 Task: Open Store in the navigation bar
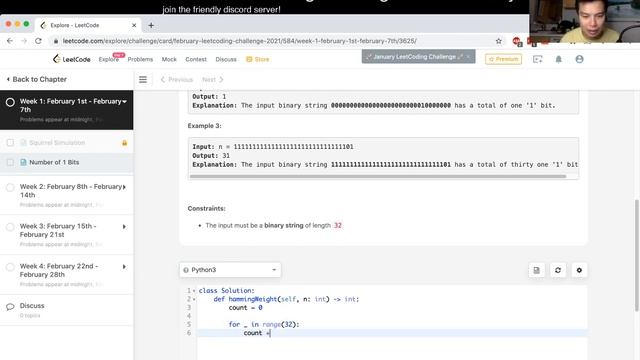pyautogui.click(x=258, y=59)
